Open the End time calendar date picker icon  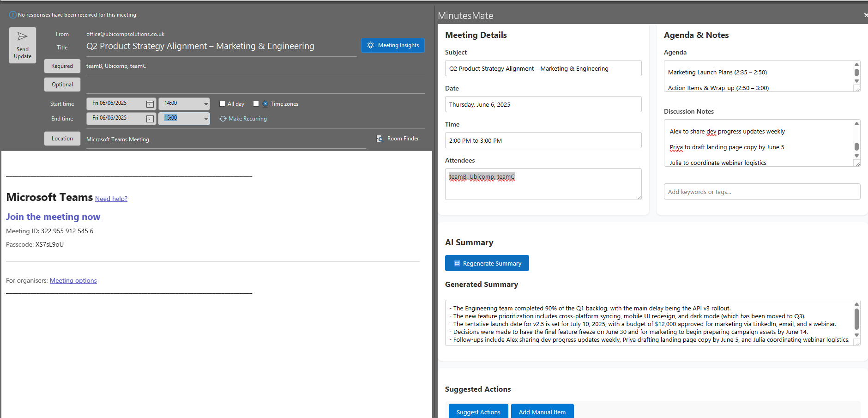pyautogui.click(x=150, y=119)
